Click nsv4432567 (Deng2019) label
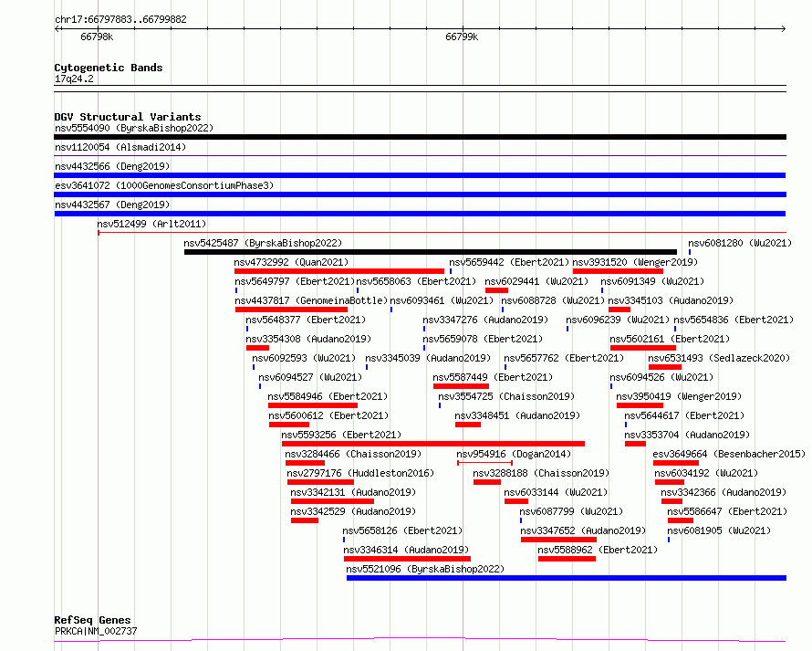Screen dimensions: 812x651 pos(112,205)
